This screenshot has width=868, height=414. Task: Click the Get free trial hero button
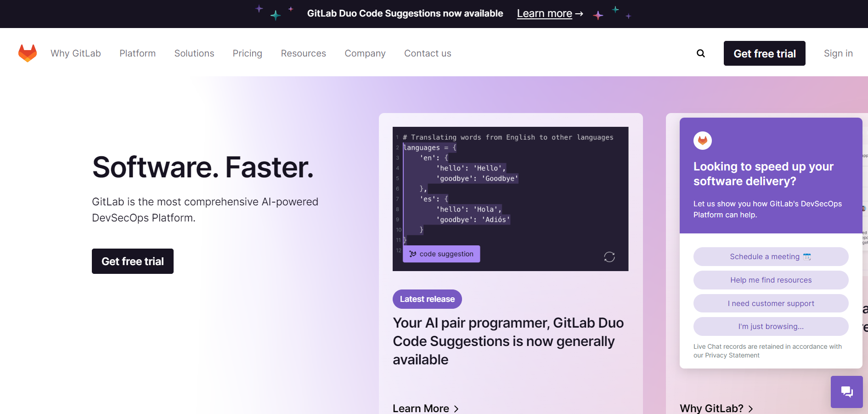132,261
